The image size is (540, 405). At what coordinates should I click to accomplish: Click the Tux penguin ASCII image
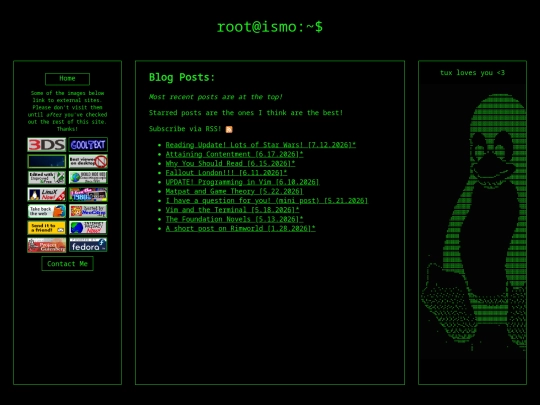472,222
